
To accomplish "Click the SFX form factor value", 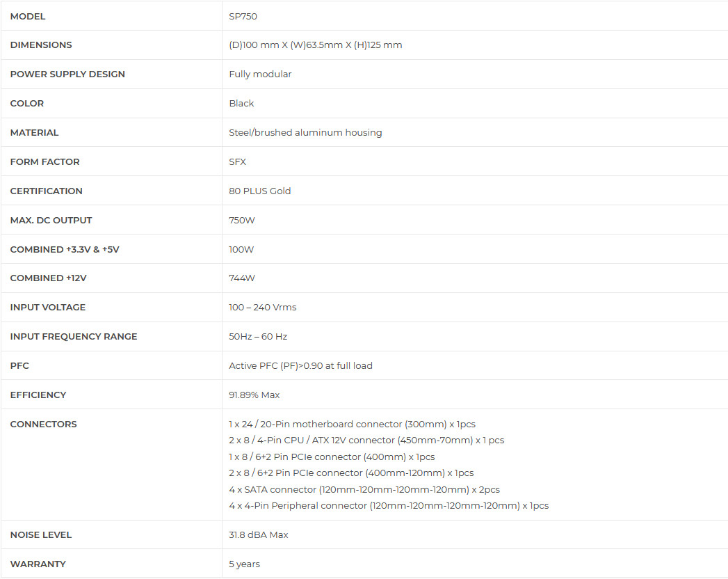I will [x=237, y=161].
